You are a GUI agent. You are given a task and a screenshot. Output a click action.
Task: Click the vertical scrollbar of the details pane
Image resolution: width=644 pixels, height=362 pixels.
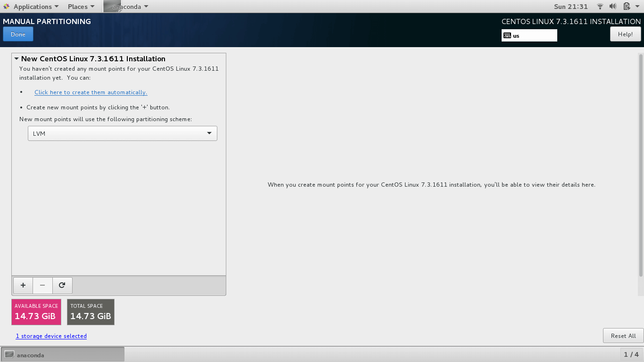point(641,165)
